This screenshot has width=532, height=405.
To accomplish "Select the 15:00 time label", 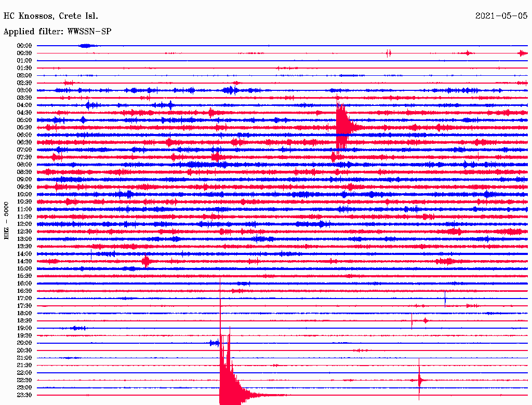I will pos(24,268).
